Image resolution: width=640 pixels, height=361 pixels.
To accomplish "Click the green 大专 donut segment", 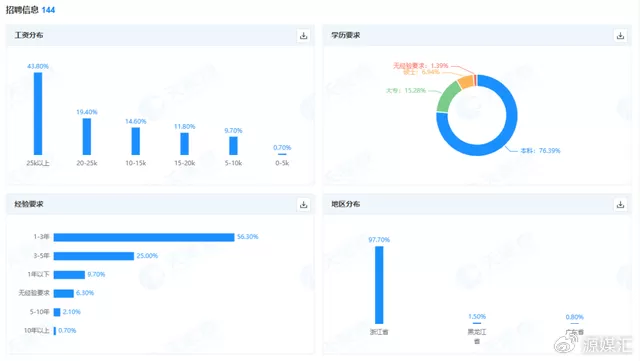I will (x=447, y=97).
